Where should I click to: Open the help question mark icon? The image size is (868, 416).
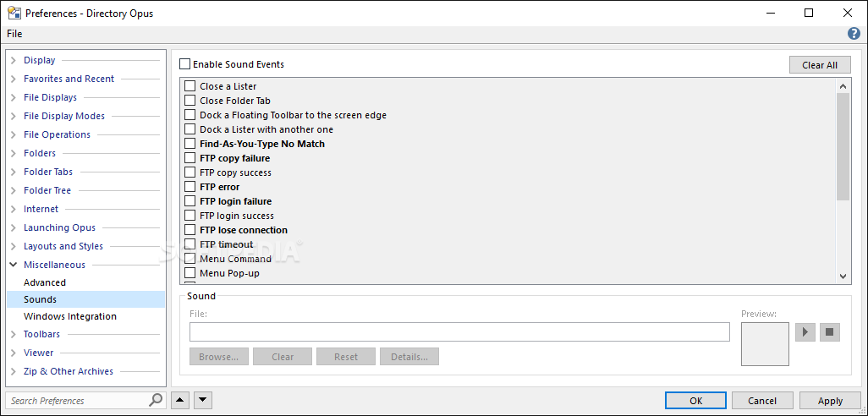854,34
